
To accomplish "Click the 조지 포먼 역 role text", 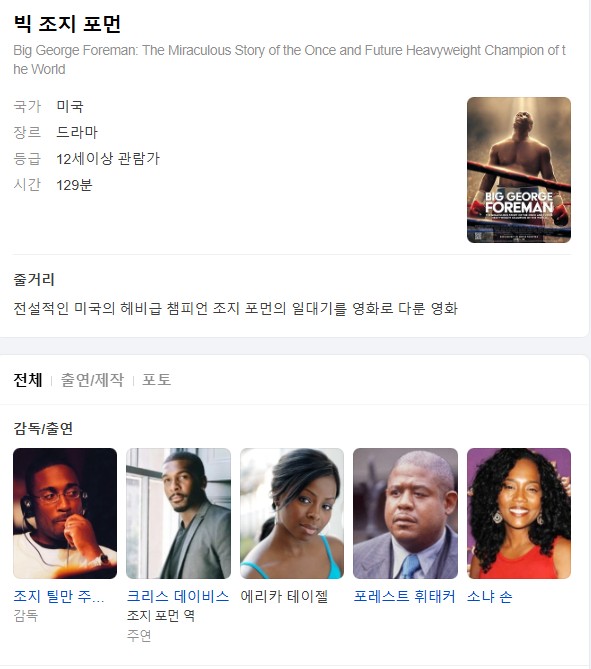I will [161, 615].
